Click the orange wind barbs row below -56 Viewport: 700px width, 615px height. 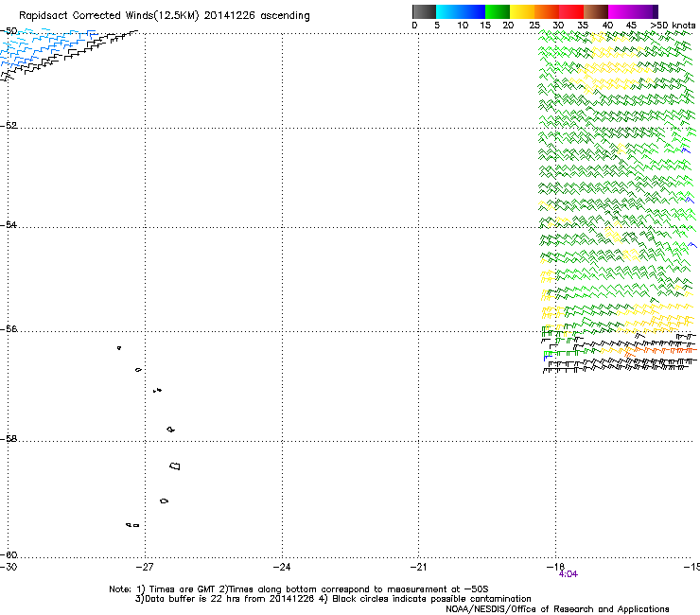(x=660, y=351)
